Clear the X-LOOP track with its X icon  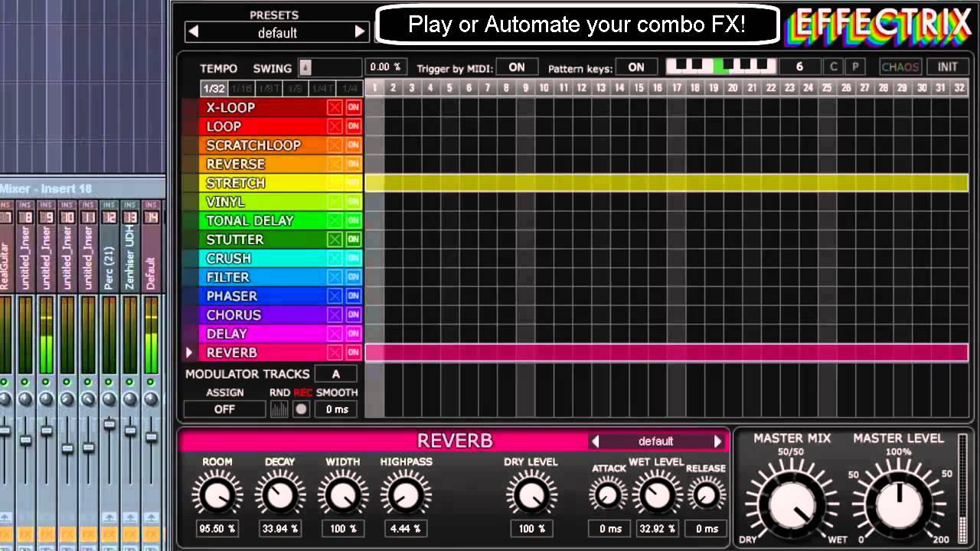coord(335,107)
